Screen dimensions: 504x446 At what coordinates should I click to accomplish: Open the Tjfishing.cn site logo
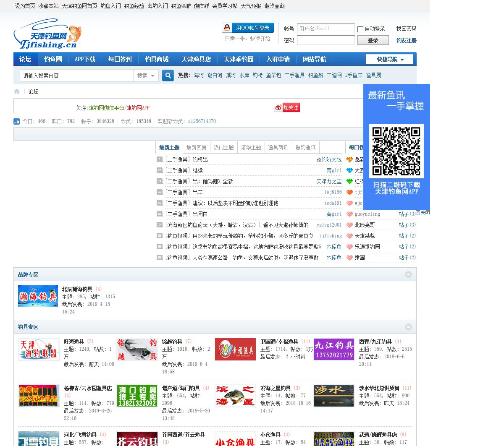coord(47,34)
